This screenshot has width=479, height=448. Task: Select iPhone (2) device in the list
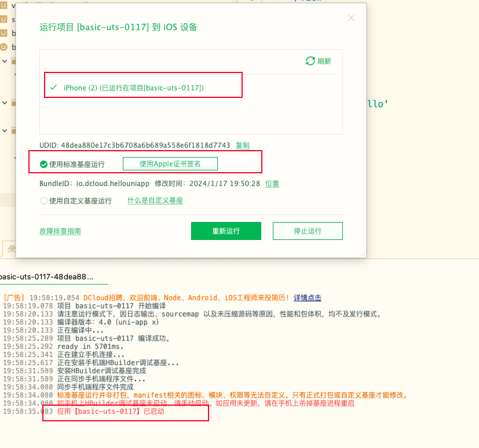pos(133,88)
